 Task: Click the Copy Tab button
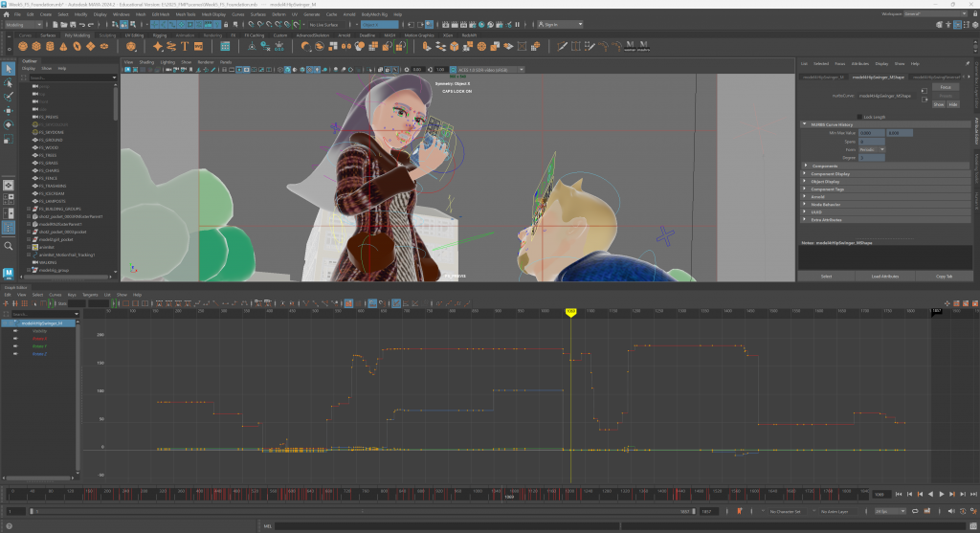(x=944, y=276)
